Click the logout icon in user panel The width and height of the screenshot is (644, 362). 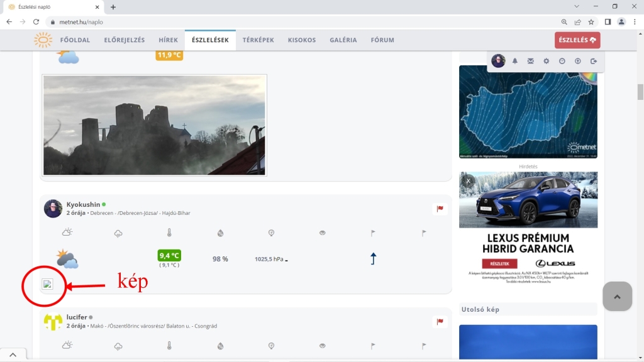593,61
